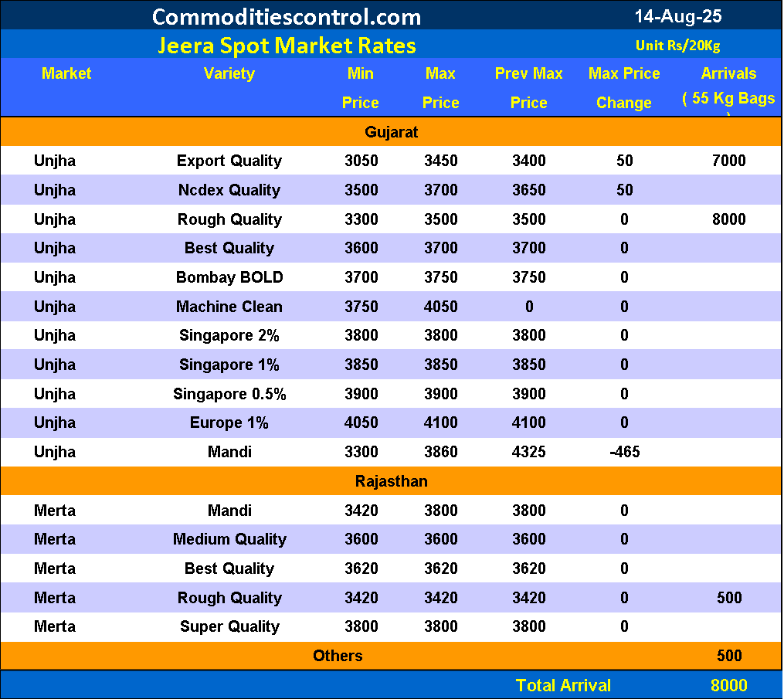Select the Market column header
Screen dimensions: 784x699
point(66,74)
